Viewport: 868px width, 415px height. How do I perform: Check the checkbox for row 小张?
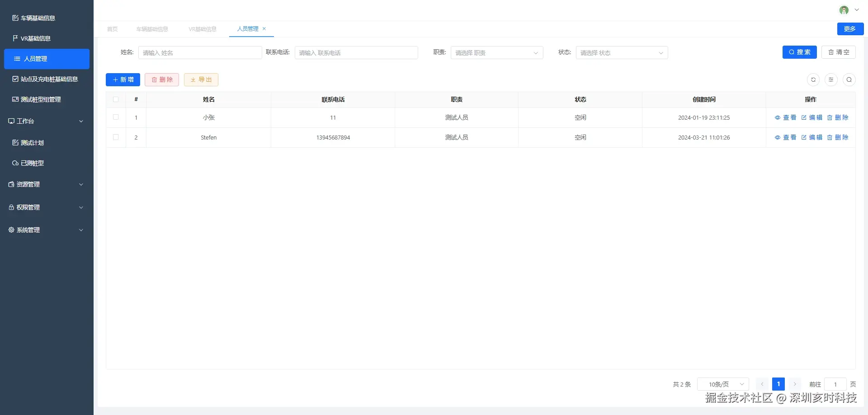click(116, 117)
